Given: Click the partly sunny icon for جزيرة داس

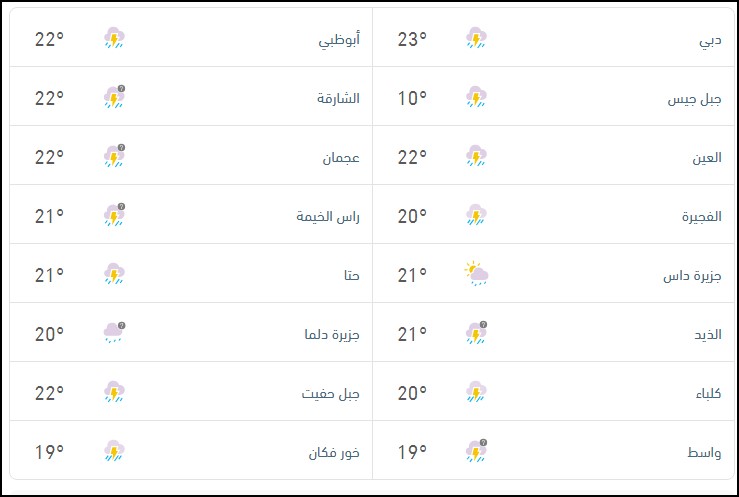Looking at the screenshot, I should pos(476,273).
